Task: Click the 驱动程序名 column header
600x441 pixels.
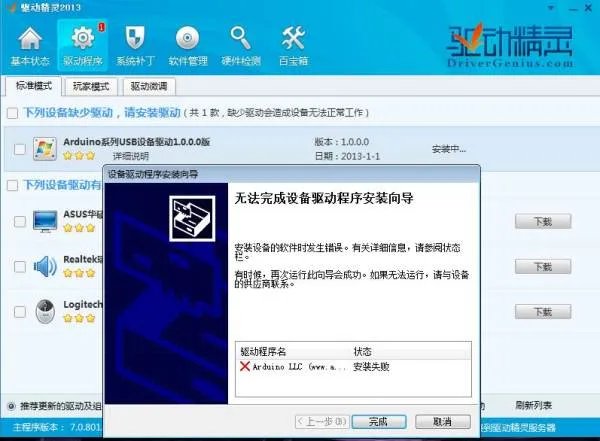Action: click(x=263, y=351)
